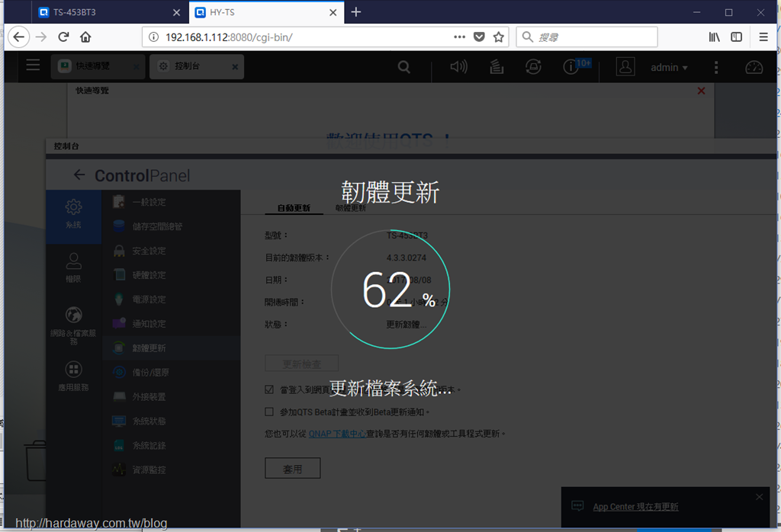Expand the admin user dropdown
This screenshot has height=532, width=781.
point(669,67)
